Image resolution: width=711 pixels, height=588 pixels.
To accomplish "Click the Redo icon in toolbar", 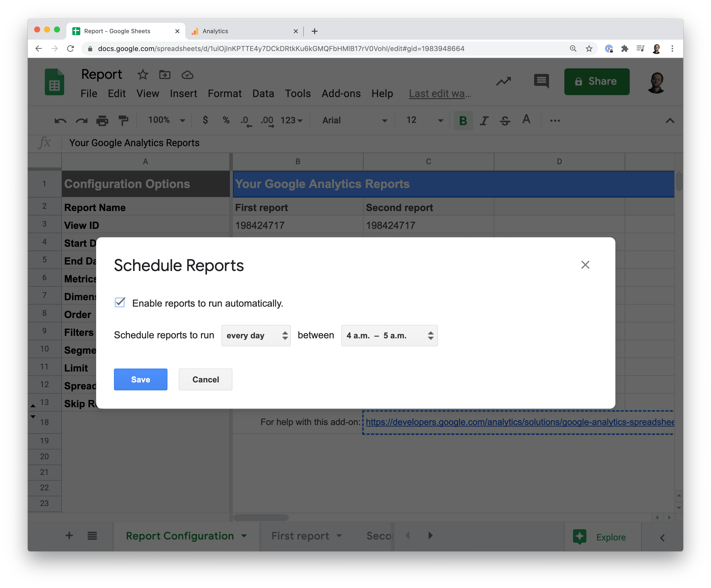I will [x=81, y=121].
